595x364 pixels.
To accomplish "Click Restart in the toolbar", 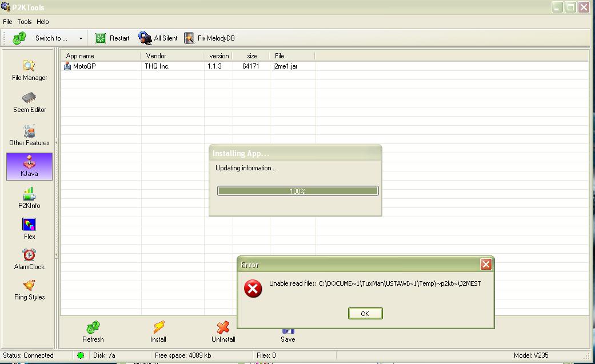I will coord(113,38).
